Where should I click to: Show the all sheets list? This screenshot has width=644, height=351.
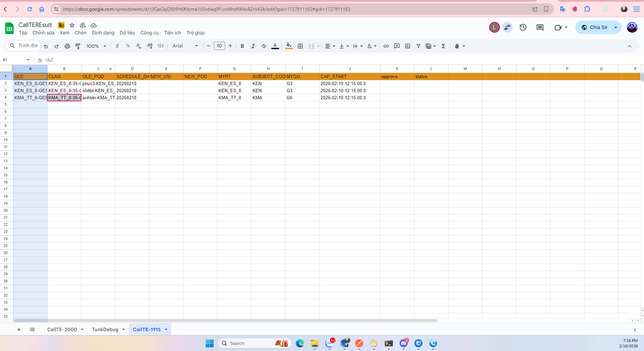pos(32,329)
